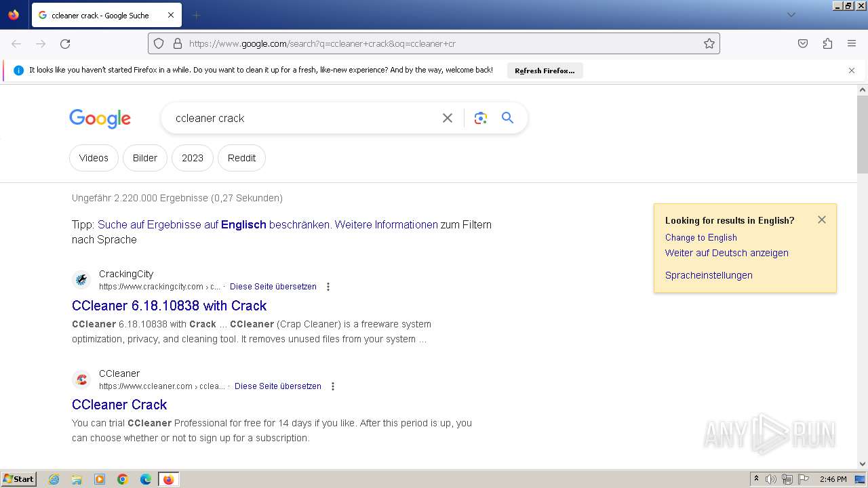The width and height of the screenshot is (868, 488).
Task: Click the site padlock icon
Action: click(x=178, y=43)
